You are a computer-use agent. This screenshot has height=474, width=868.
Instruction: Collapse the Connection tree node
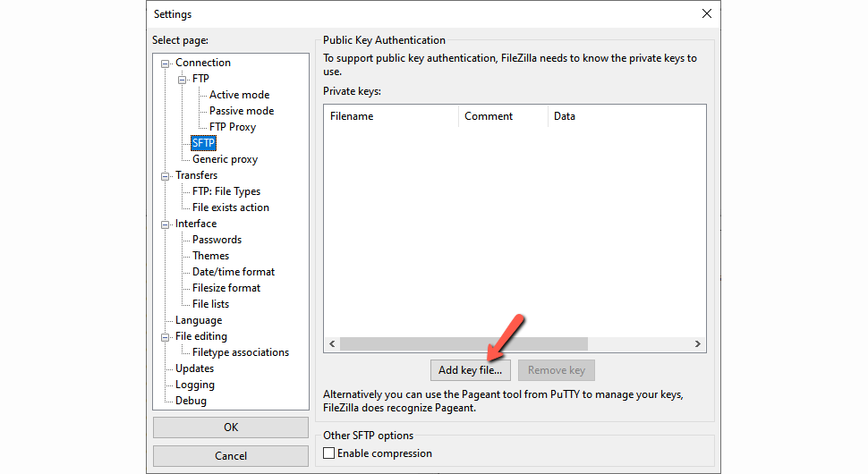tap(165, 63)
